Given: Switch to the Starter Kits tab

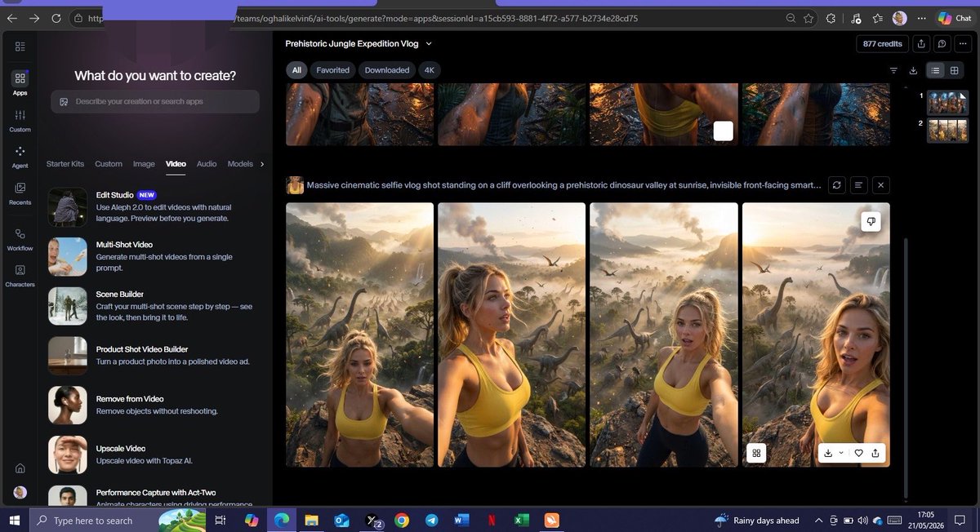Looking at the screenshot, I should 65,164.
